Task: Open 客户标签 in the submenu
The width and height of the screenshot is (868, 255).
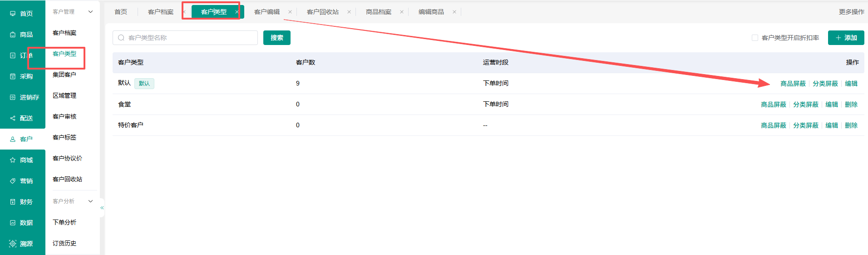Action: pos(64,137)
